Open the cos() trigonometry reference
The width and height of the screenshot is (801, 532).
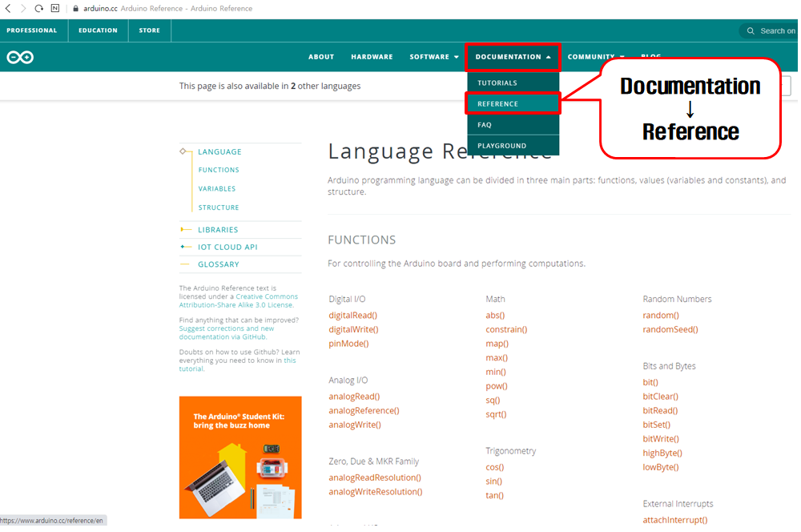(x=494, y=467)
